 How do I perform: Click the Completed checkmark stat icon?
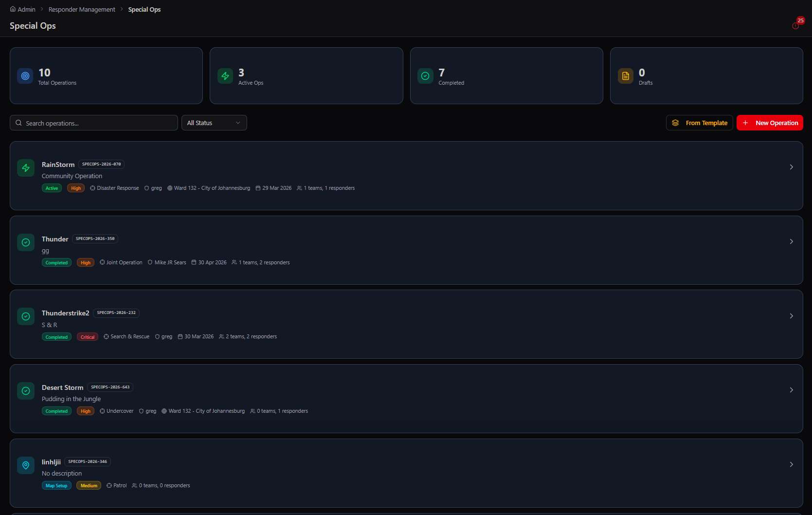[425, 76]
